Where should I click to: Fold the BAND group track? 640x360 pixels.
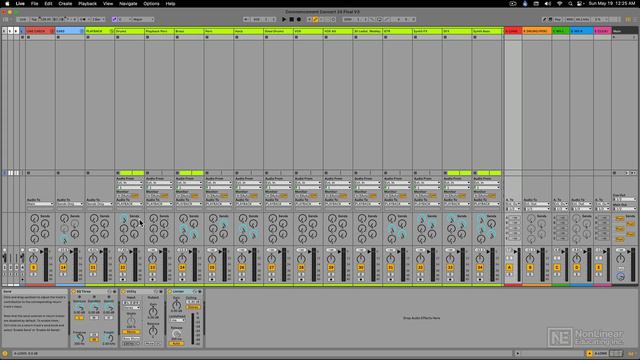[x=82, y=31]
